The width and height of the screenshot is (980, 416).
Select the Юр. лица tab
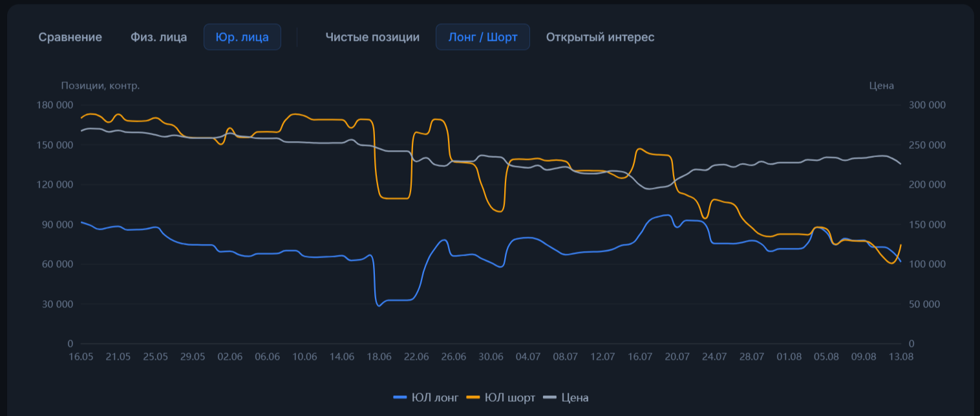tap(242, 37)
